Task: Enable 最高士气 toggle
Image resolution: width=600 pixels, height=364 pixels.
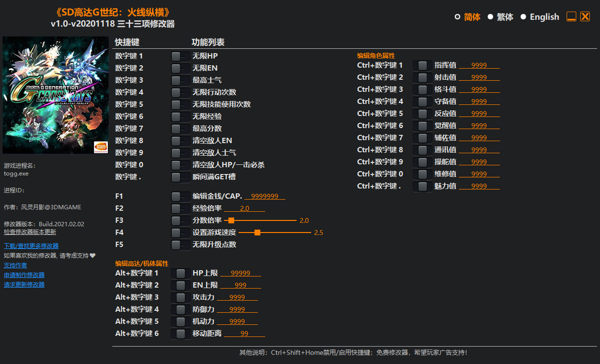Action: tap(180, 80)
